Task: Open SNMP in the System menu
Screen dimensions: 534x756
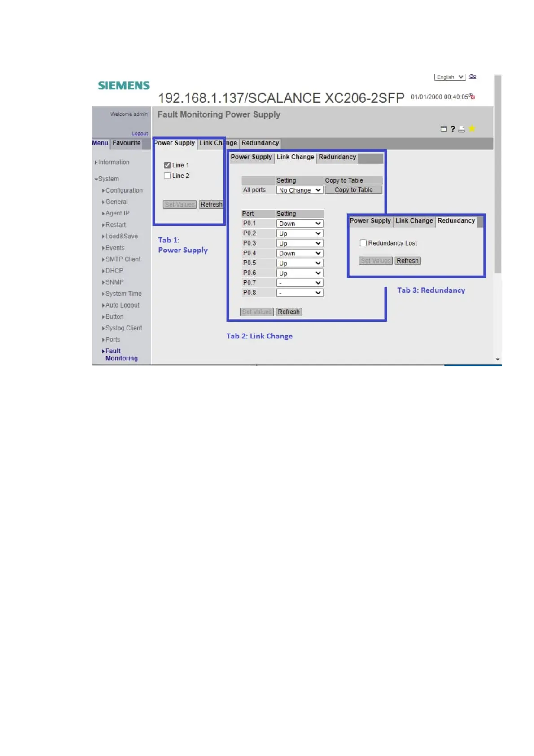Action: click(x=113, y=282)
